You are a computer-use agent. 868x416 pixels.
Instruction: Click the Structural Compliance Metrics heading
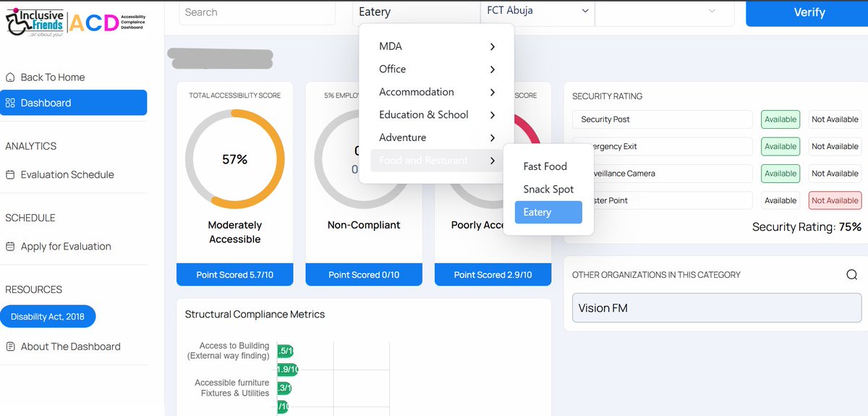point(255,315)
